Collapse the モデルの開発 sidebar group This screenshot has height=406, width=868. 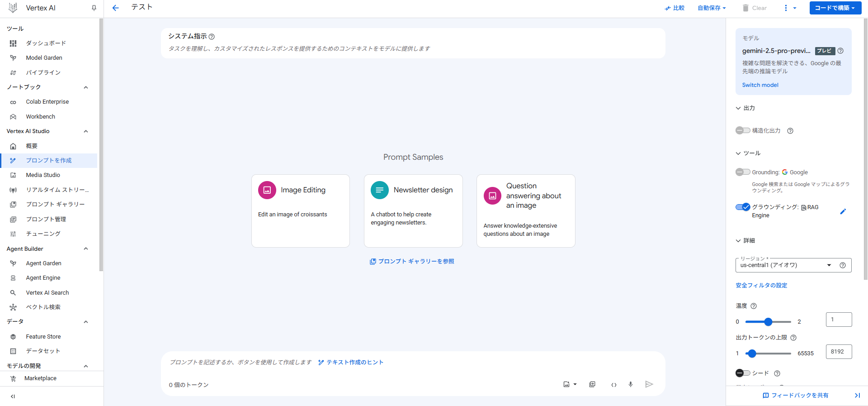click(x=86, y=366)
